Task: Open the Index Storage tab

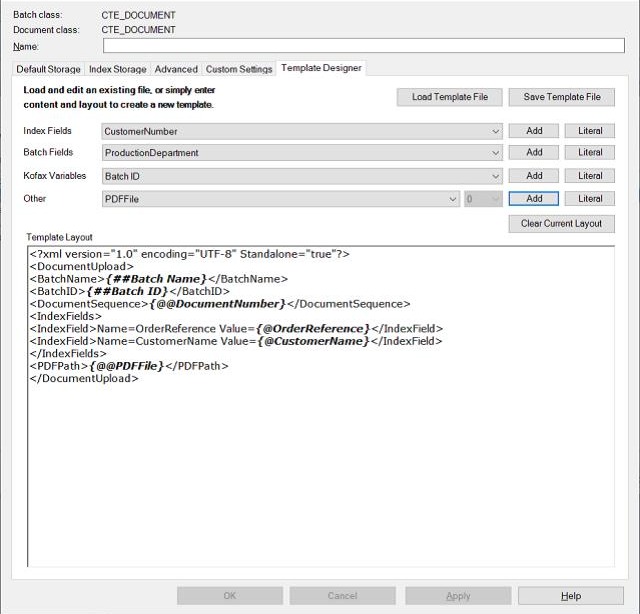Action: point(118,69)
